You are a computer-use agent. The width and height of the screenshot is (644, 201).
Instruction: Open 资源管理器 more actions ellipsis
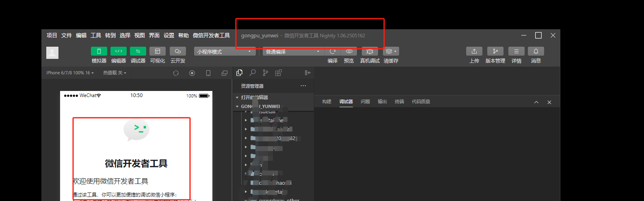click(x=303, y=86)
